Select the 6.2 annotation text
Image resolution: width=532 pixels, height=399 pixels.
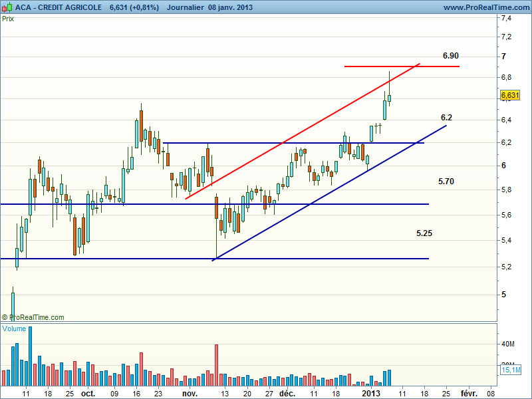pyautogui.click(x=446, y=118)
